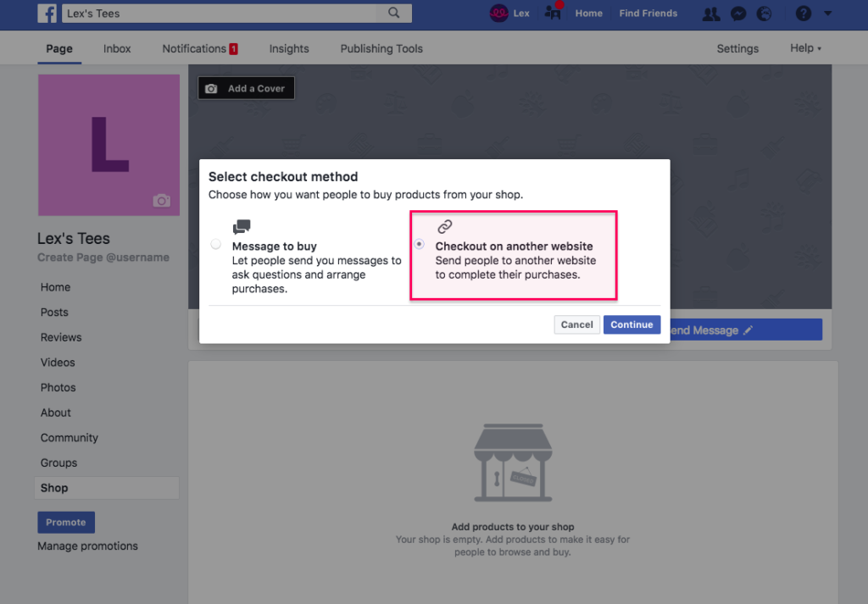Open Manage promotions link
Viewport: 868px width, 604px height.
[87, 546]
